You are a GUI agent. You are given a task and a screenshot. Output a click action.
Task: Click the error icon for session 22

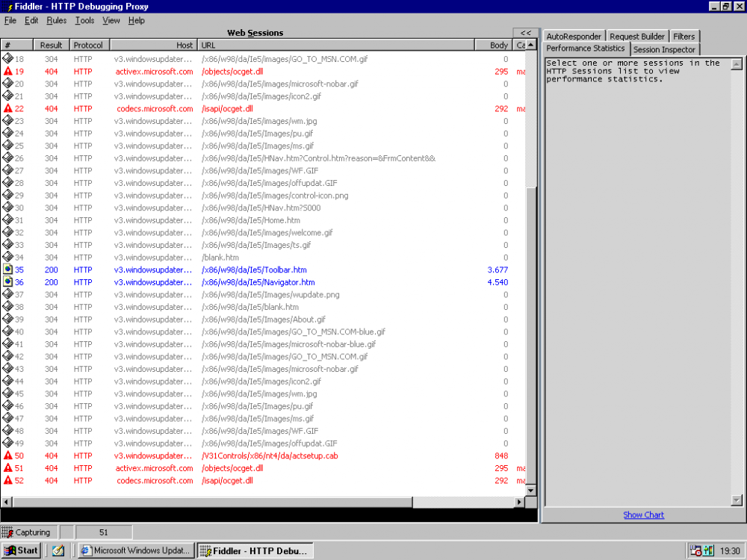click(8, 109)
